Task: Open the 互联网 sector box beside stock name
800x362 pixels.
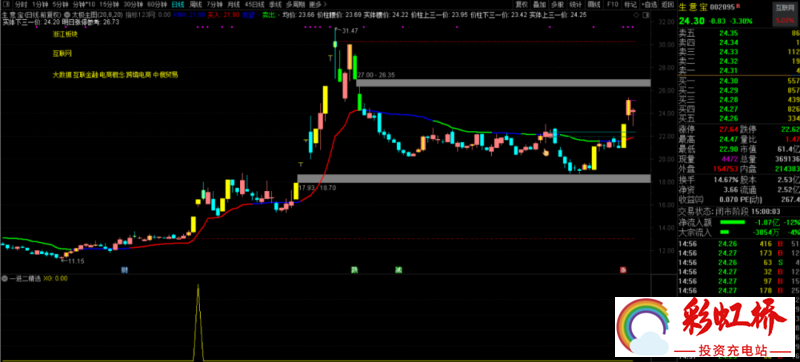Action: tap(785, 8)
